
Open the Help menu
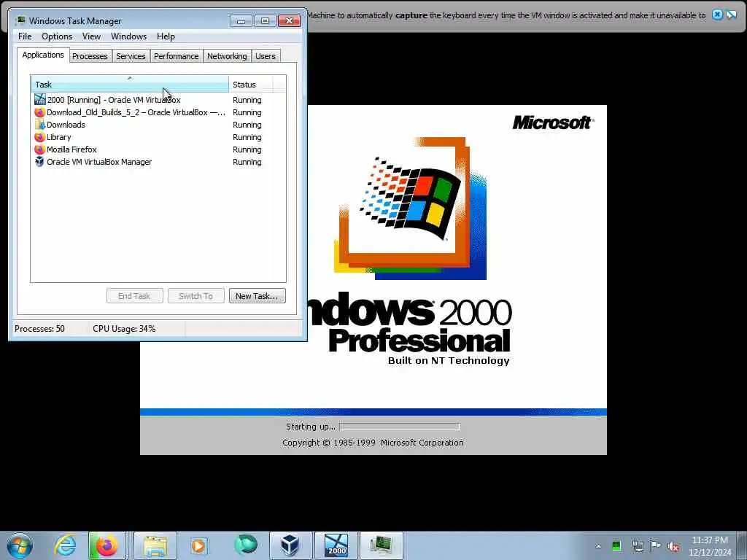click(x=166, y=36)
